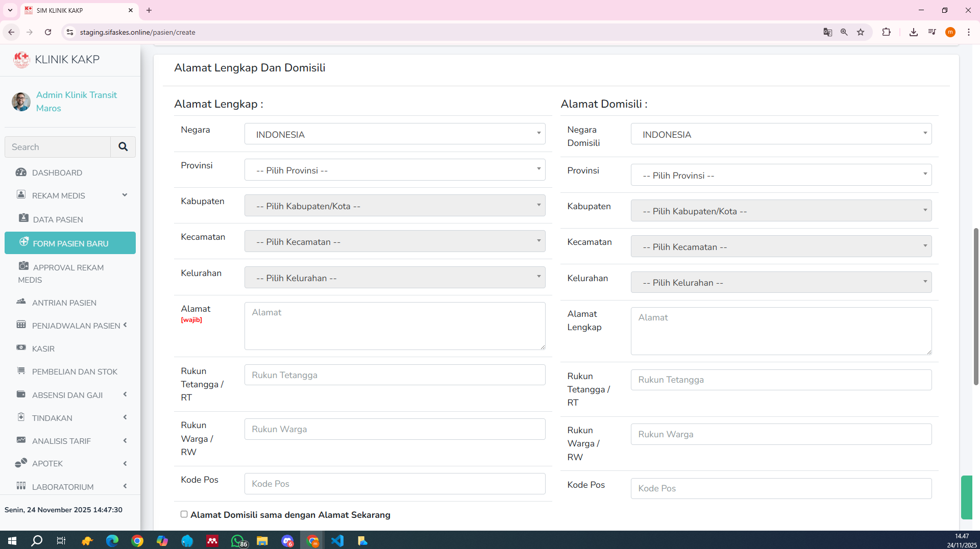The height and width of the screenshot is (549, 980).
Task: Open the Provinsi dropdown under Alamat Lengkap
Action: [395, 170]
